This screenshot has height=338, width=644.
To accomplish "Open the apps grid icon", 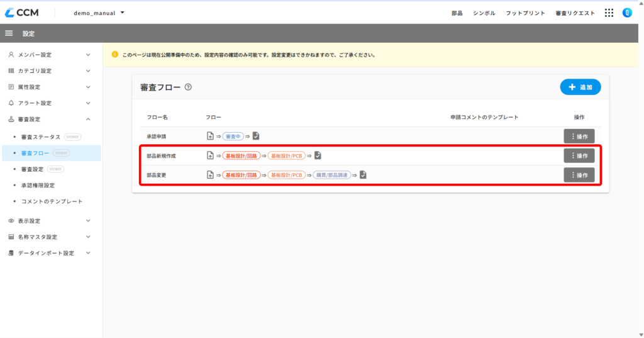I will click(x=609, y=13).
